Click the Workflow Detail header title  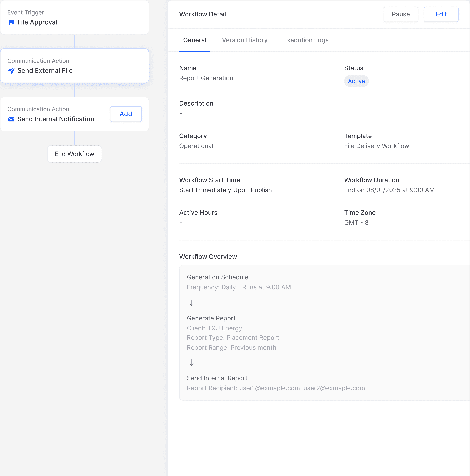[202, 14]
